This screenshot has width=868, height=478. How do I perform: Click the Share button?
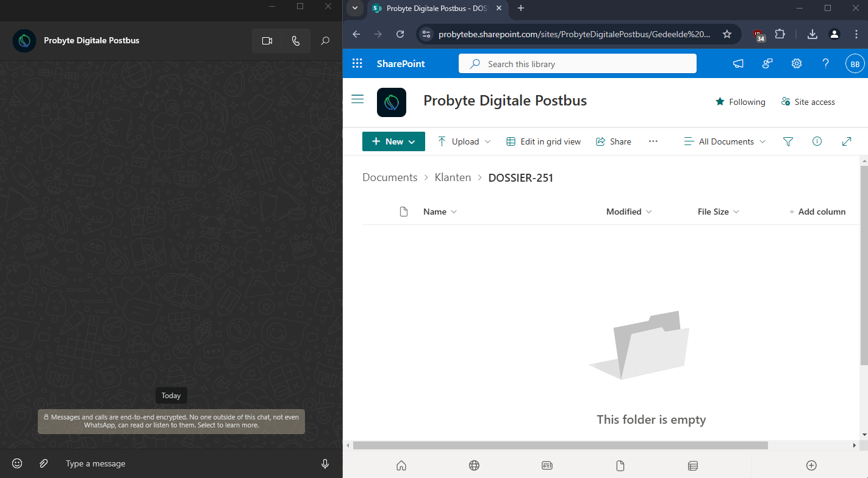[614, 141]
